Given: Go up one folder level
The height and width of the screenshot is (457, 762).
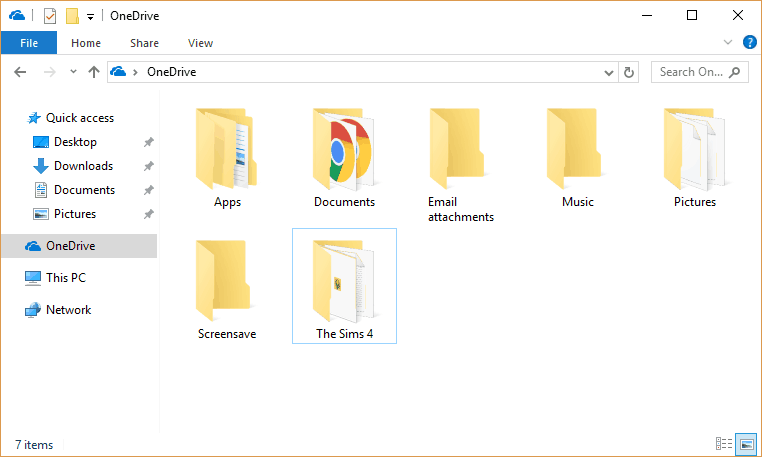Looking at the screenshot, I should click(x=94, y=72).
